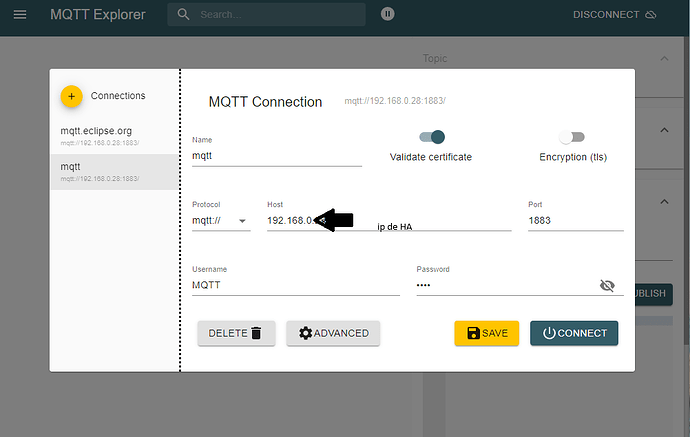Click the Connections label

(118, 95)
